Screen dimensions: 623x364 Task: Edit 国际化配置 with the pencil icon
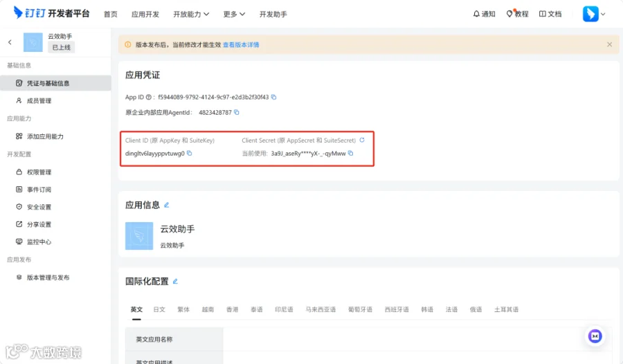pyautogui.click(x=175, y=282)
